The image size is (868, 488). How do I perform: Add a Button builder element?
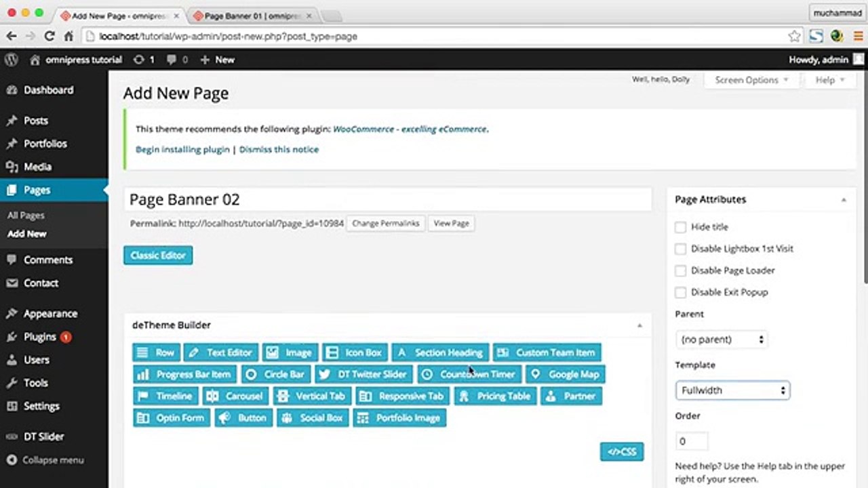tap(243, 418)
